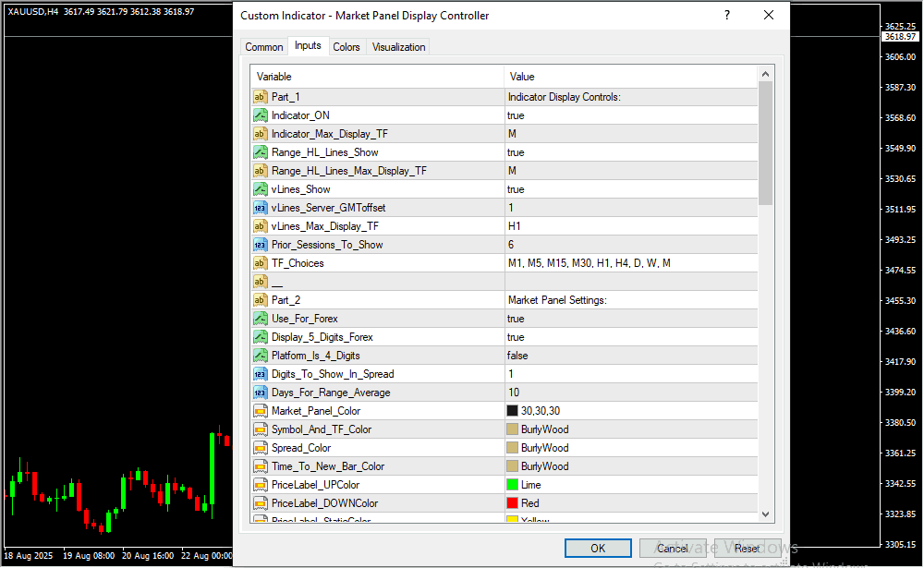This screenshot has height=568, width=924.
Task: Click the Use_For_Forex boolean icon
Action: coord(260,319)
